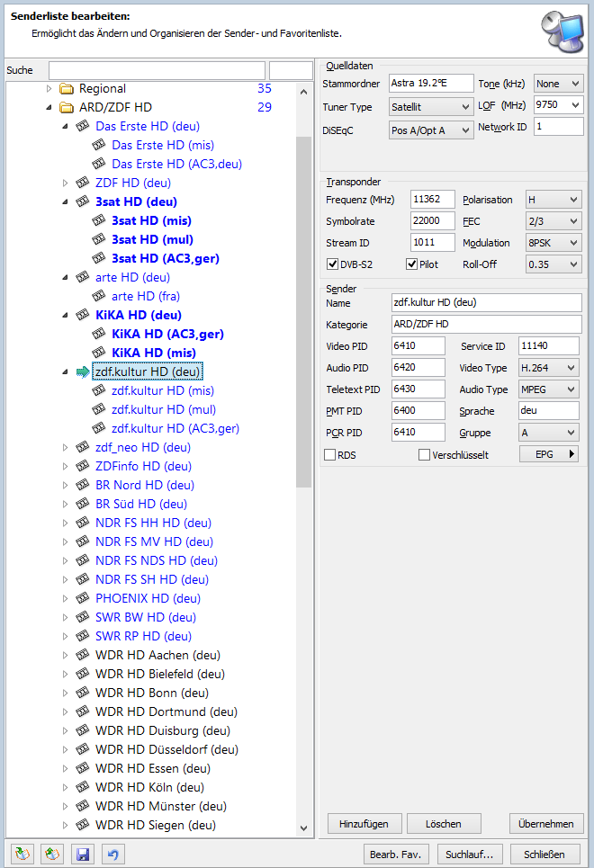Click the channel list scrollbar down arrow
The height and width of the screenshot is (868, 594).
click(303, 828)
